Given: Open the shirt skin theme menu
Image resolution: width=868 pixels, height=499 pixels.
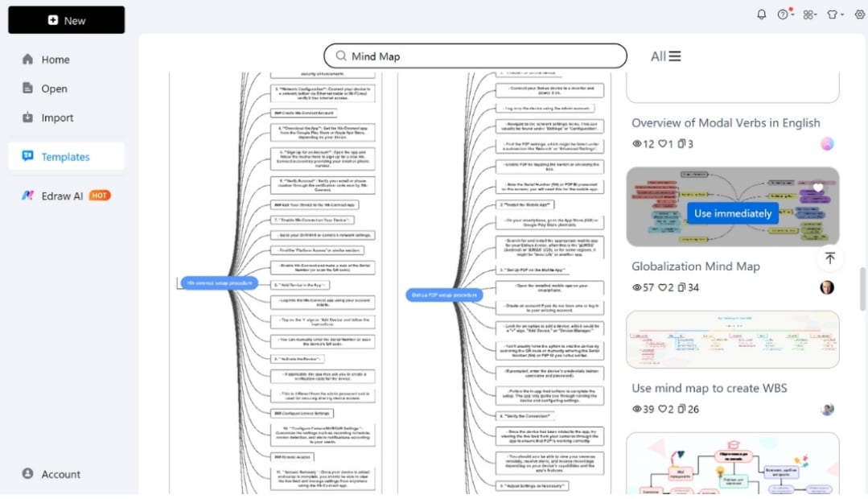Looking at the screenshot, I should tap(835, 15).
